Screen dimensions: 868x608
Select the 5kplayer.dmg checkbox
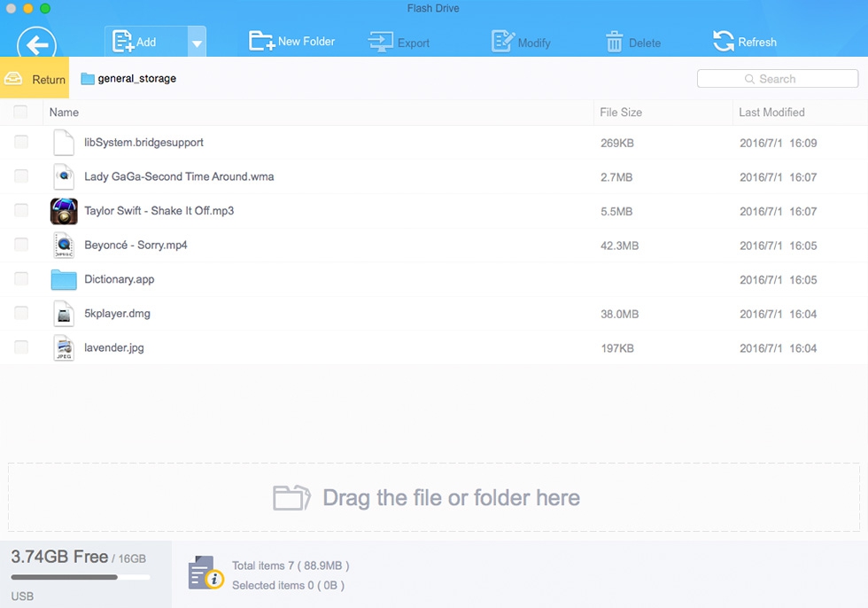pyautogui.click(x=21, y=314)
